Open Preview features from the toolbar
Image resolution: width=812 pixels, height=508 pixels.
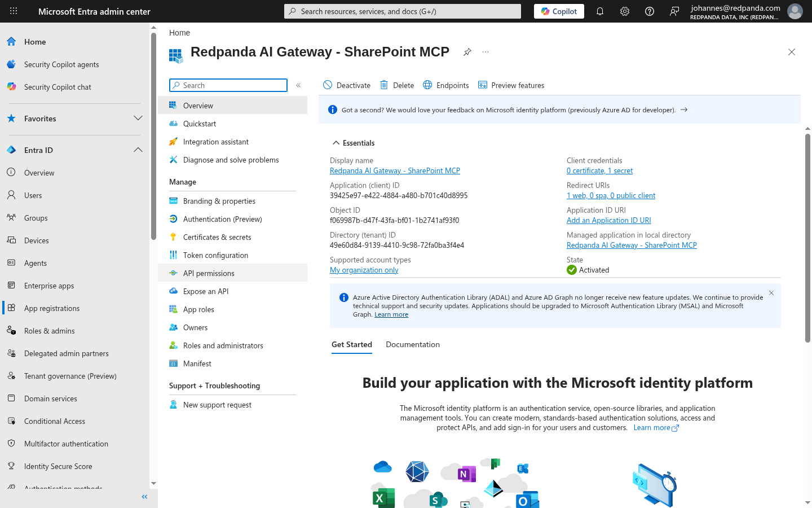[511, 85]
